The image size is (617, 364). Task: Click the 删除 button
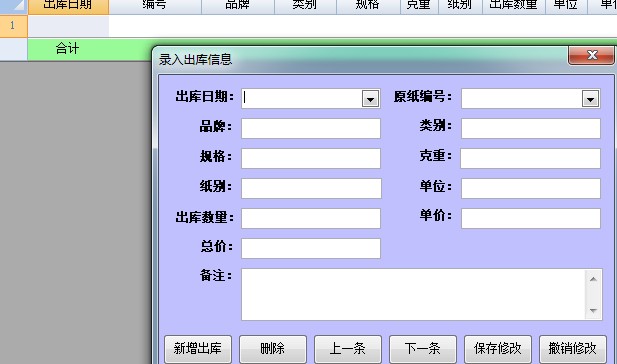(x=273, y=349)
